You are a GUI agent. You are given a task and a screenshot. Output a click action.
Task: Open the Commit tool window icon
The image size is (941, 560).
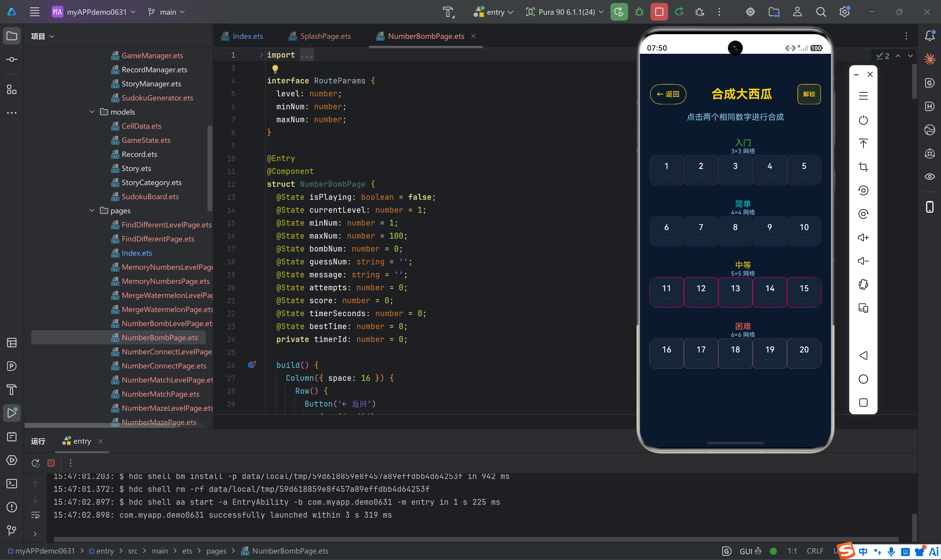[12, 60]
